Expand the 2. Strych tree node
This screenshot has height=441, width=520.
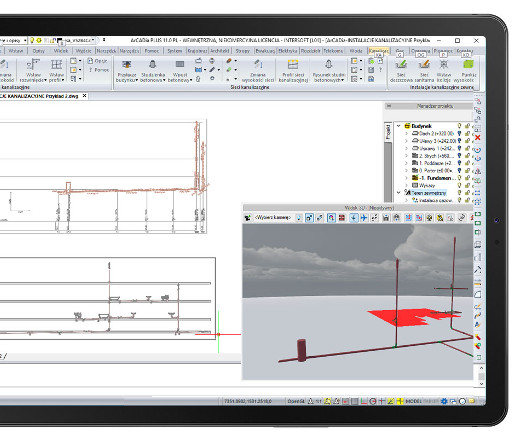[x=406, y=156]
